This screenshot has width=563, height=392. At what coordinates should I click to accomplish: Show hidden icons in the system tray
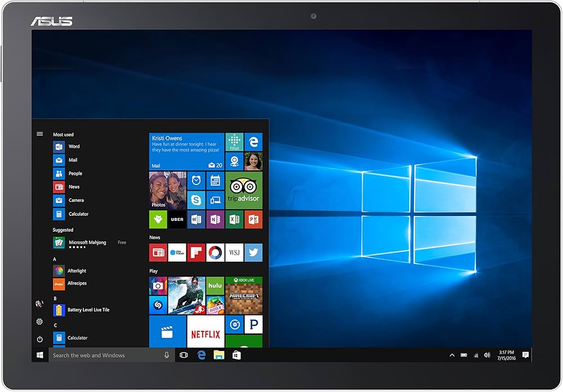451,355
